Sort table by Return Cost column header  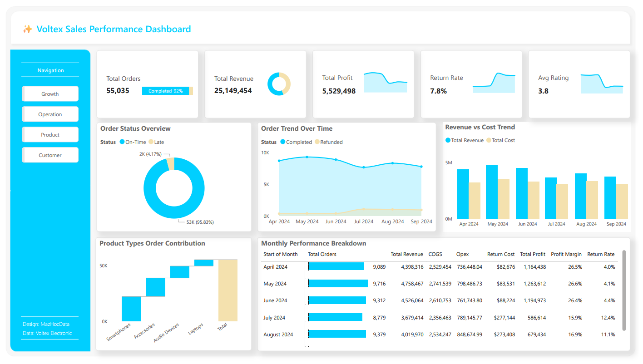(501, 254)
